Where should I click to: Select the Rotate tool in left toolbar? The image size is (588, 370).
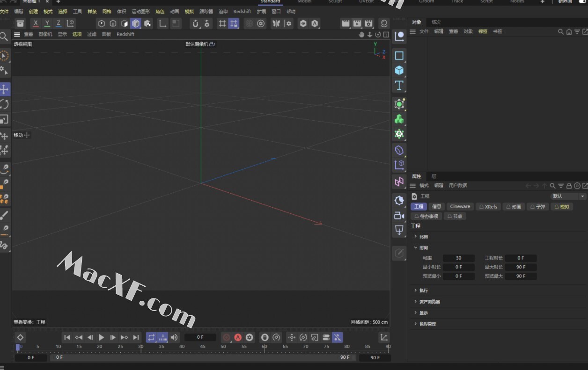[4, 104]
